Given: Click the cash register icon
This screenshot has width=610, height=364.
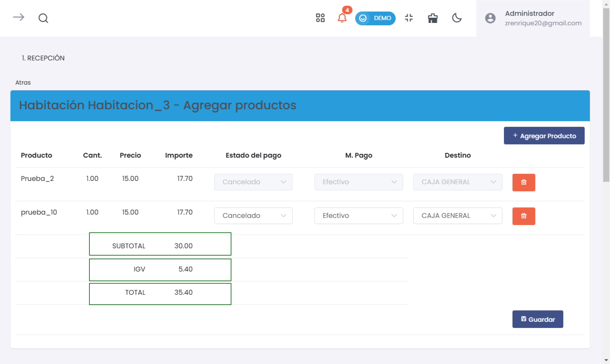Looking at the screenshot, I should [x=433, y=18].
